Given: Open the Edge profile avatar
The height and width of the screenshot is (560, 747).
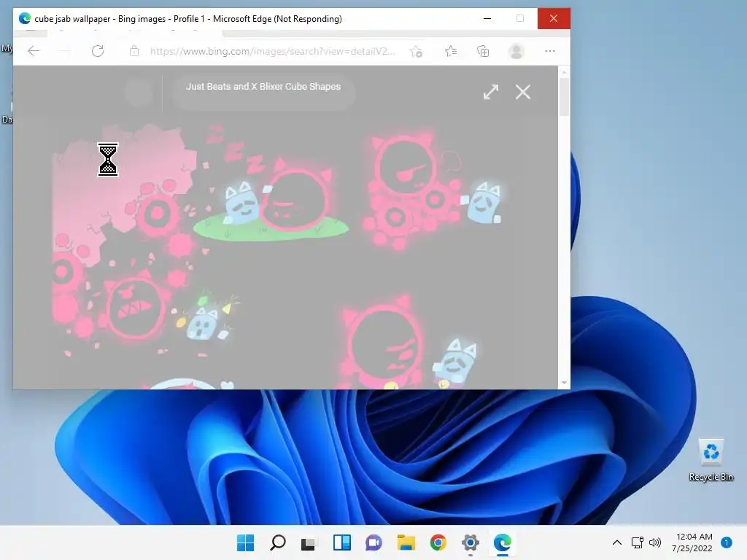Looking at the screenshot, I should 516,51.
